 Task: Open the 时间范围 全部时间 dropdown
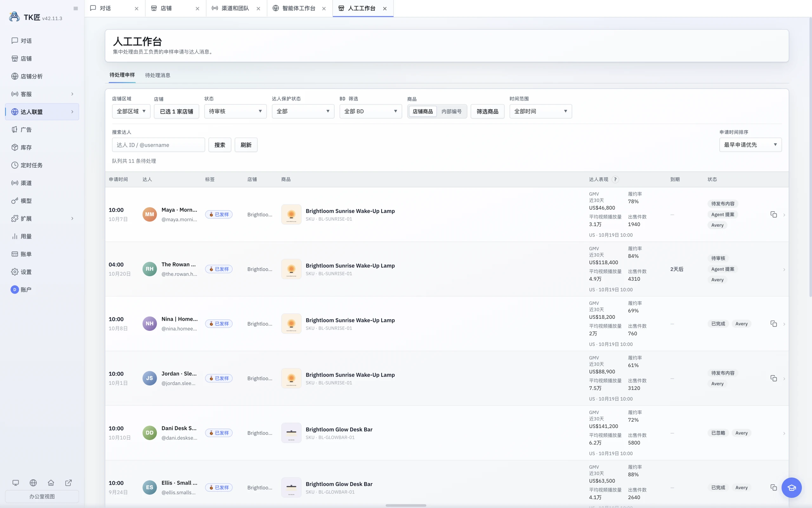click(540, 111)
